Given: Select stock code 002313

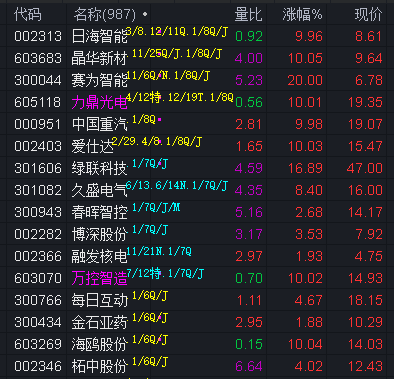Looking at the screenshot, I should (38, 36).
